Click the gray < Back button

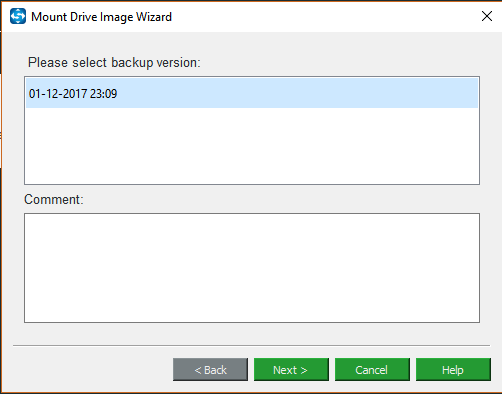click(210, 370)
